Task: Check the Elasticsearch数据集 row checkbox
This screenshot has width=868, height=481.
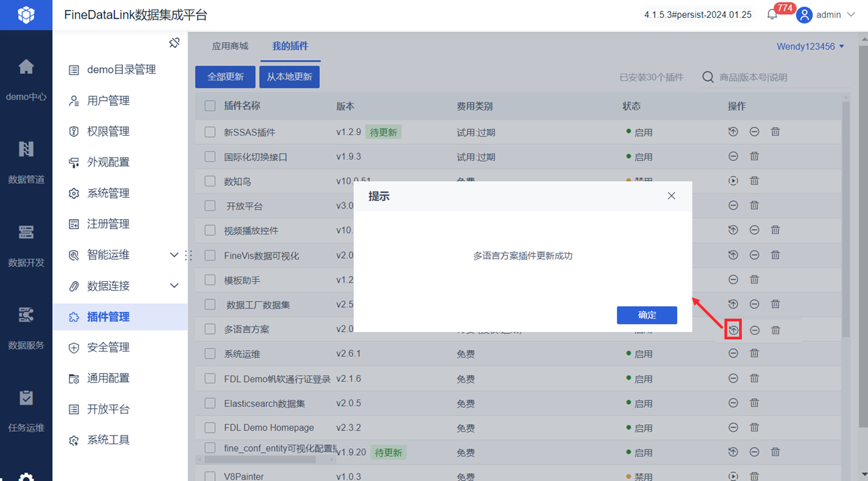Action: click(x=210, y=403)
